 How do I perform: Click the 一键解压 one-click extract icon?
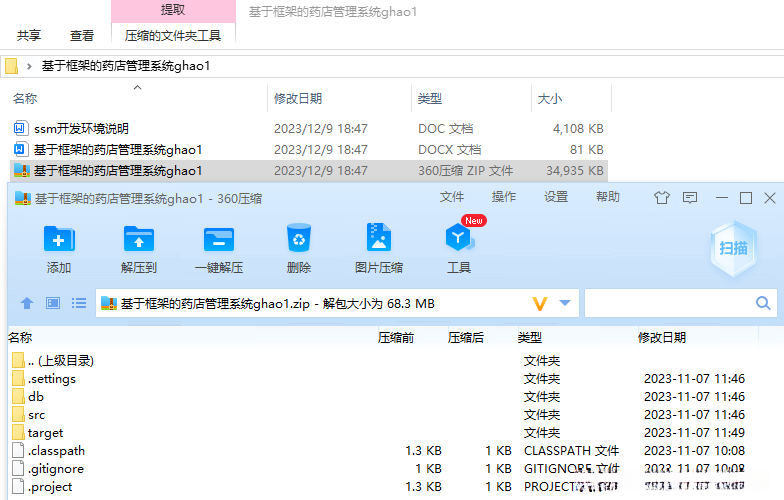point(218,239)
